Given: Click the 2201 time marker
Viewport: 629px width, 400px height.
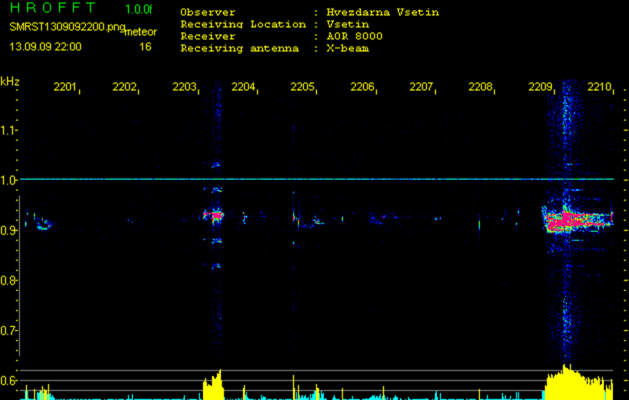Looking at the screenshot, I should (x=65, y=88).
